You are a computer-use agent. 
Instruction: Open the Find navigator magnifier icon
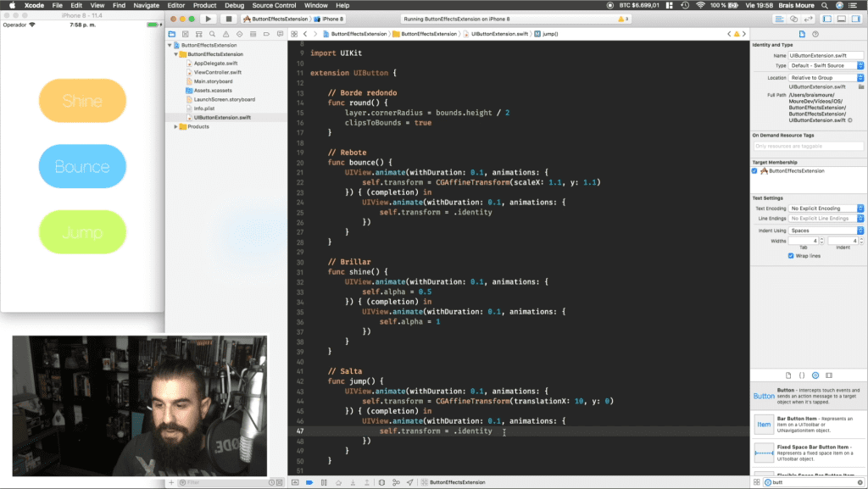(x=212, y=34)
